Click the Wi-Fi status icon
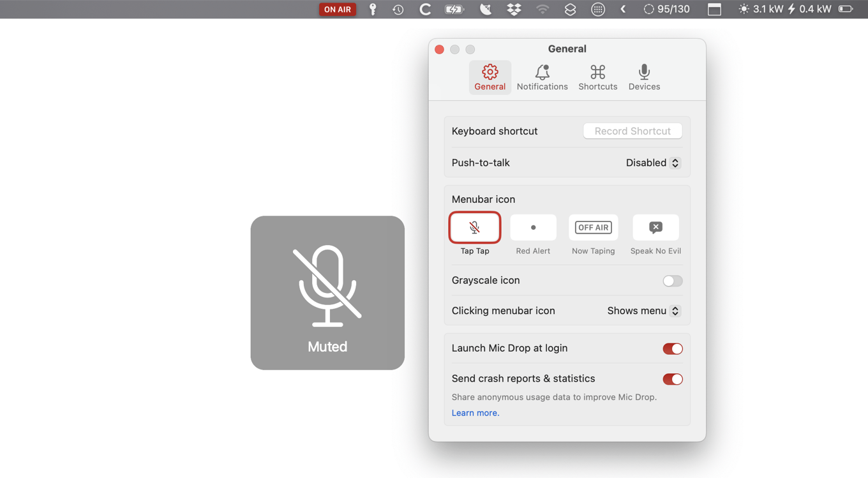This screenshot has height=478, width=868. coord(542,10)
